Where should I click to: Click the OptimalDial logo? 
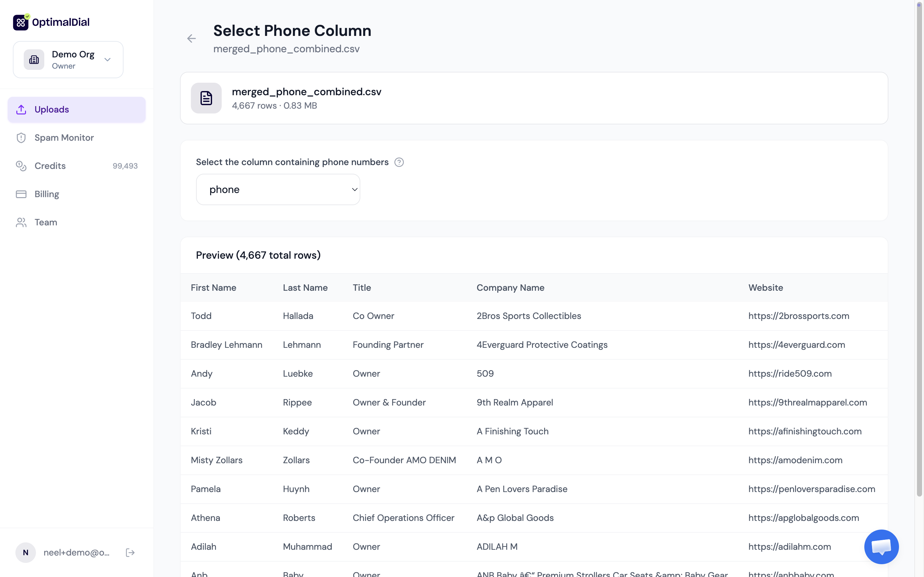[x=52, y=22]
